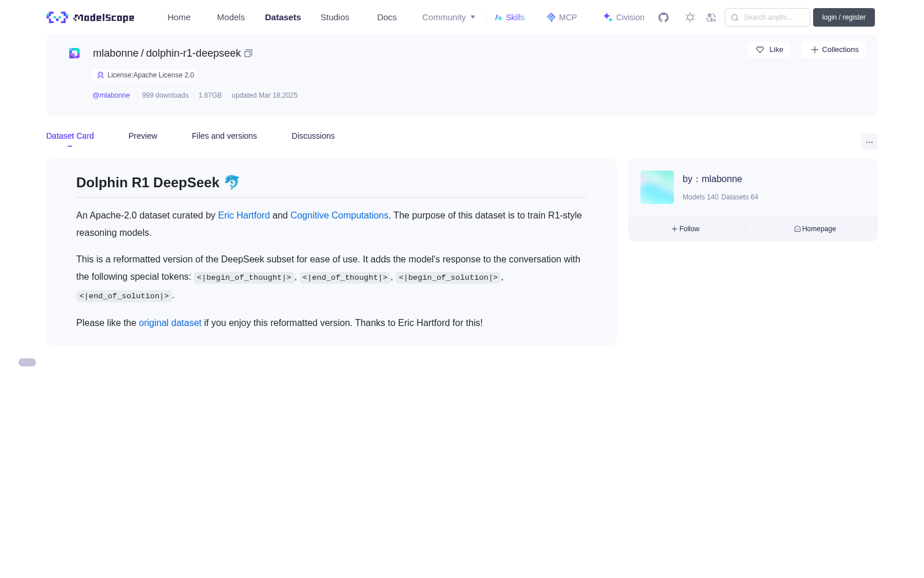Switch to the Files and versions tab
The image size is (924, 578).
(x=224, y=136)
